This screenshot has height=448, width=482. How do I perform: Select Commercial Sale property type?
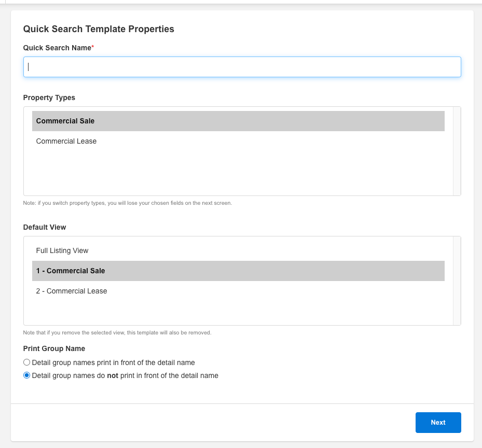238,121
